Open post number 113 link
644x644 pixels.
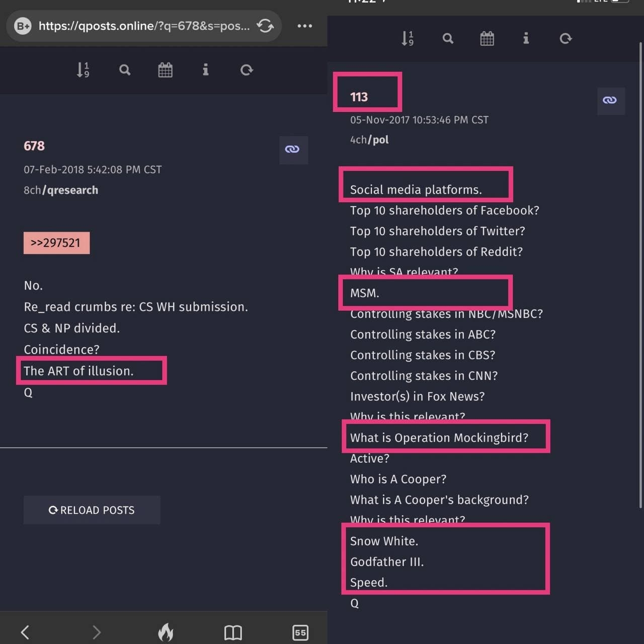pos(359,97)
